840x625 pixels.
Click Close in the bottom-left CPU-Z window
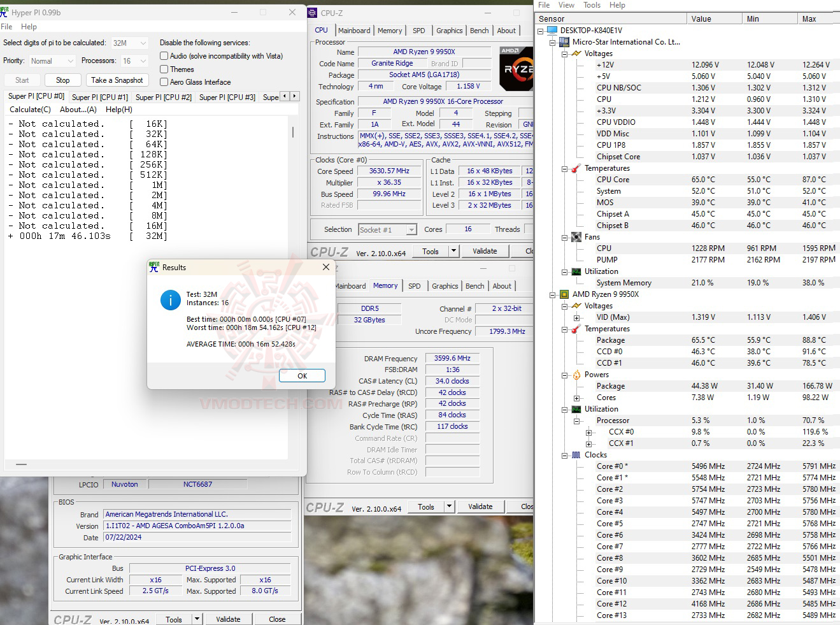click(x=277, y=619)
